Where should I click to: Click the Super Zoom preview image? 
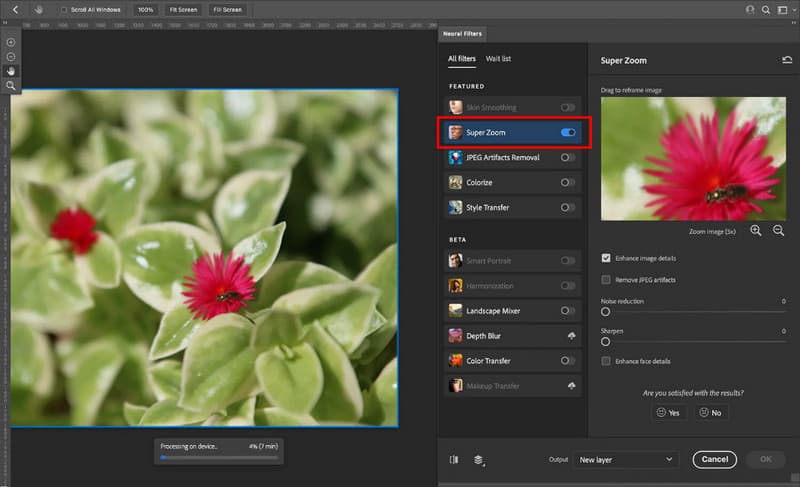pyautogui.click(x=693, y=159)
